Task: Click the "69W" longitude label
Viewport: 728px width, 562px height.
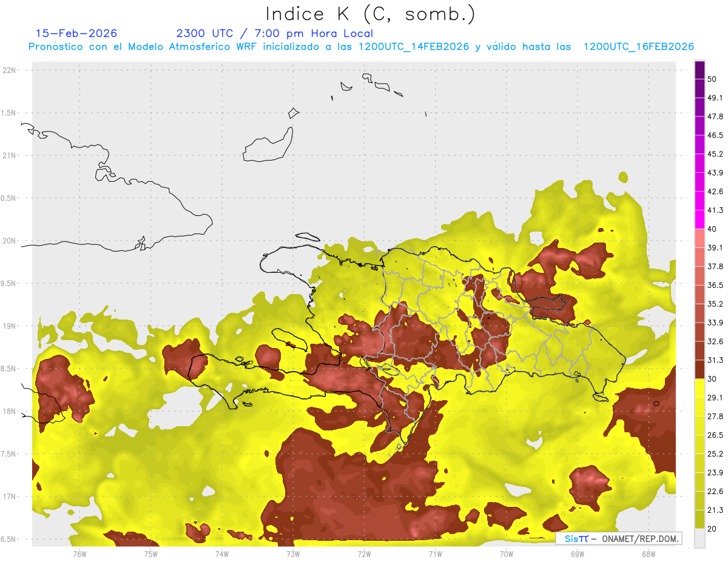Action: coord(577,554)
